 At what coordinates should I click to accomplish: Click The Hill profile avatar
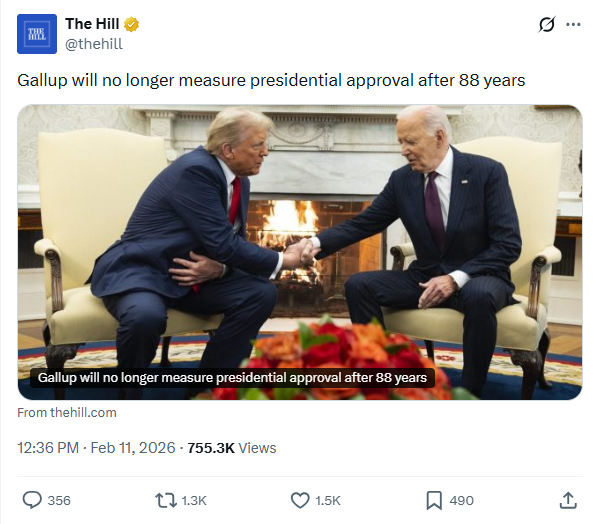pos(37,34)
